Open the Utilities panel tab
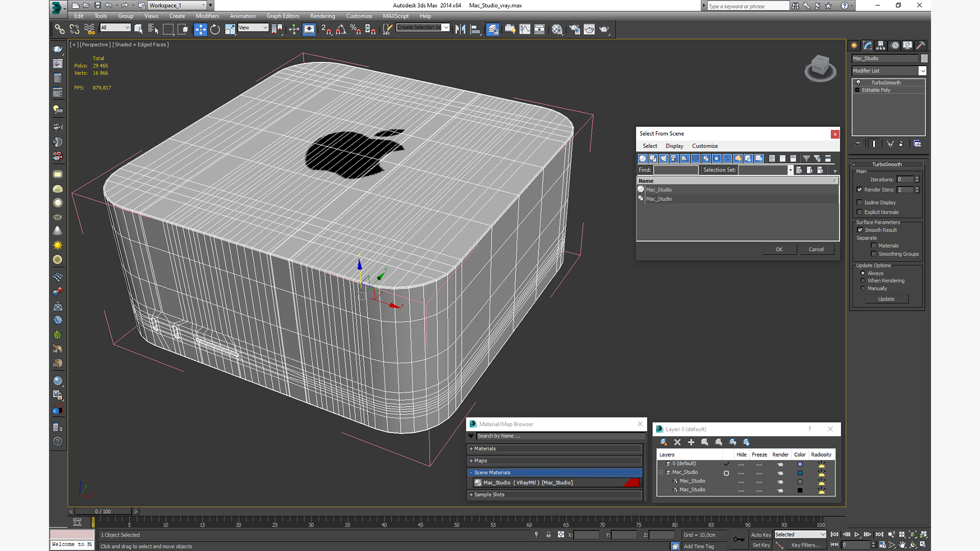Viewport: 980px width, 551px height. tap(921, 45)
